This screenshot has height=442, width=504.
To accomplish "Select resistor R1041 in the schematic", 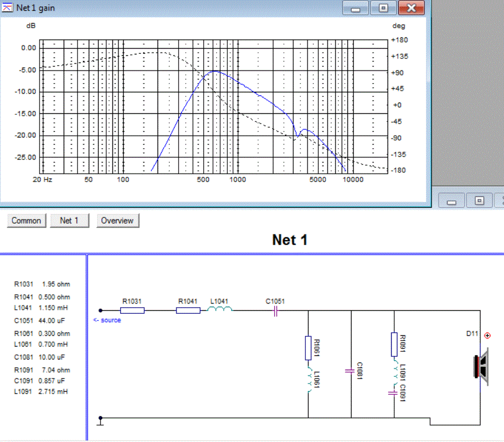I will coord(188,310).
